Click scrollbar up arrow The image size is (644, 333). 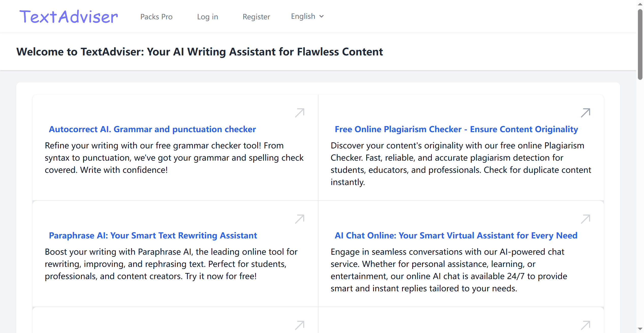coord(640,4)
